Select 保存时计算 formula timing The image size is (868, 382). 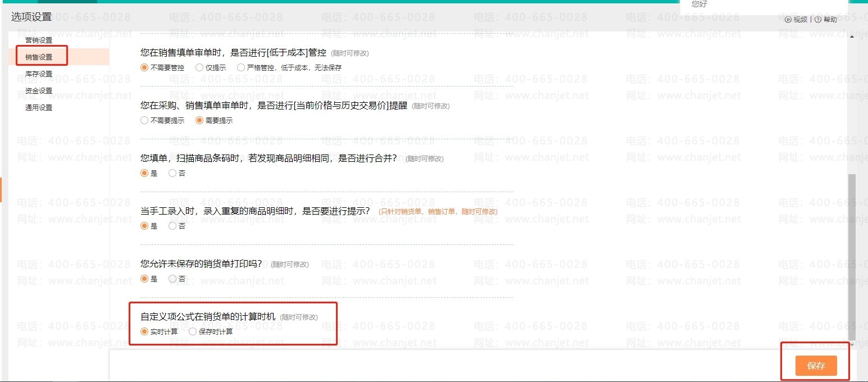click(x=193, y=331)
